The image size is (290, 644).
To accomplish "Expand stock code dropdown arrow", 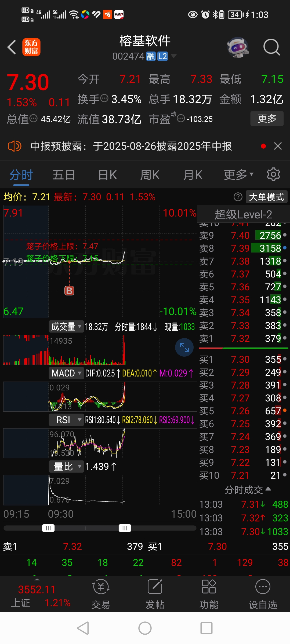I will (174, 56).
